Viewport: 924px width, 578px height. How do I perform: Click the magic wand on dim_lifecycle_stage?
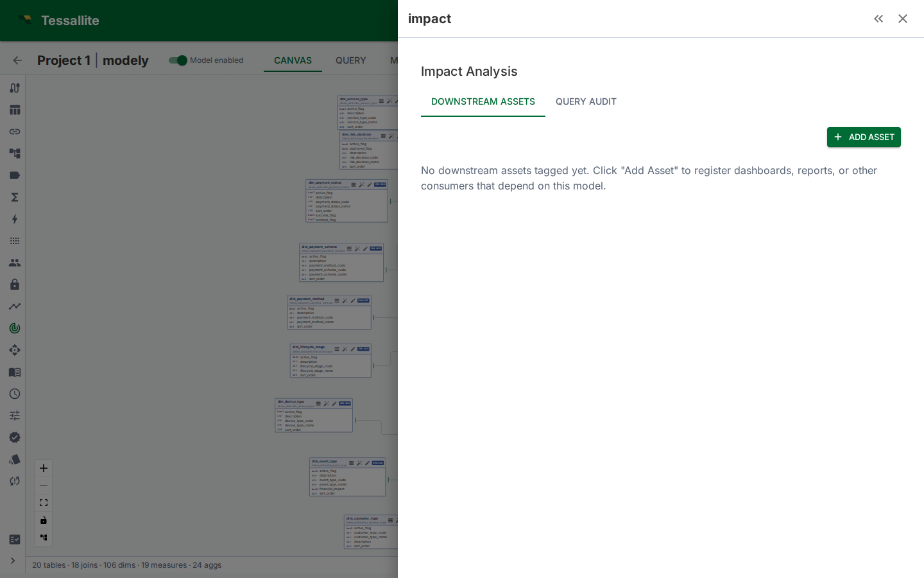tap(345, 349)
